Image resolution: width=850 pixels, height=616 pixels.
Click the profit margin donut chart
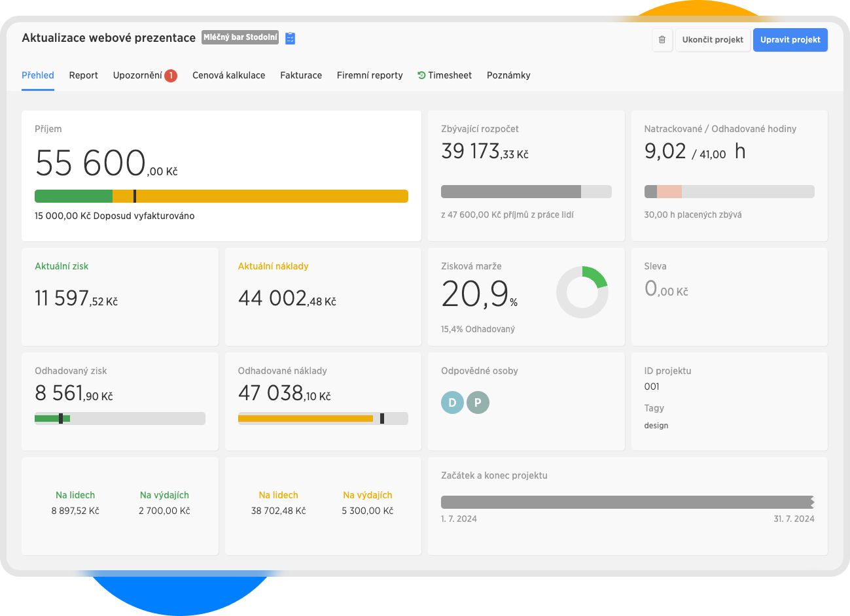(582, 292)
